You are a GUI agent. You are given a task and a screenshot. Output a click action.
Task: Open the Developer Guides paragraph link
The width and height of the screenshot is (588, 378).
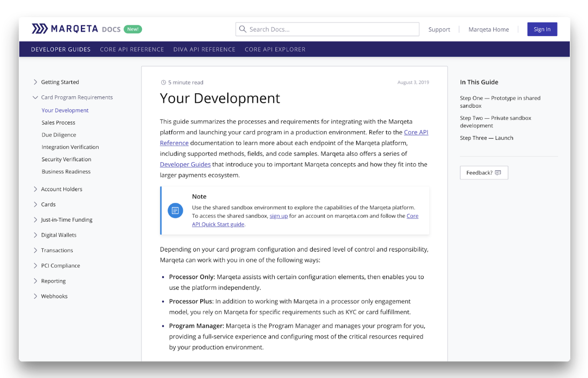(185, 164)
